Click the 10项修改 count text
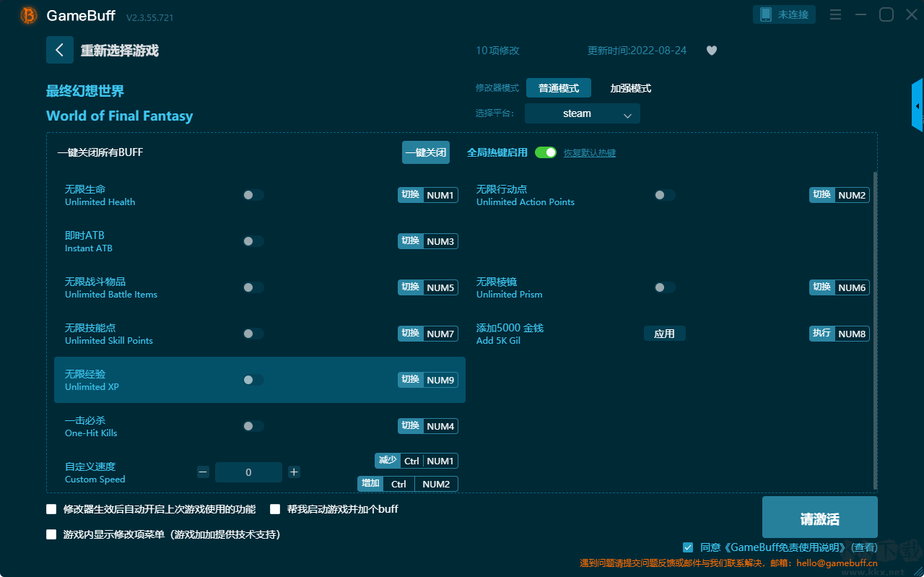The width and height of the screenshot is (924, 577). tap(497, 51)
